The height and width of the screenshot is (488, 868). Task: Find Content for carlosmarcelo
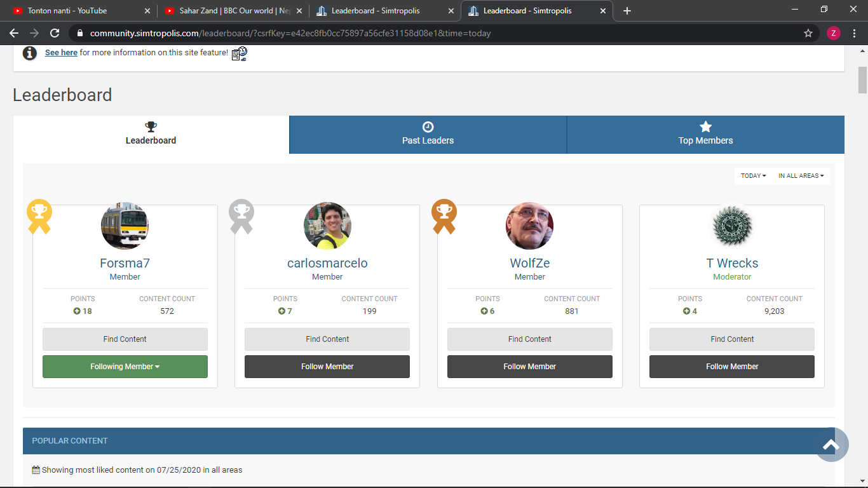click(x=327, y=339)
